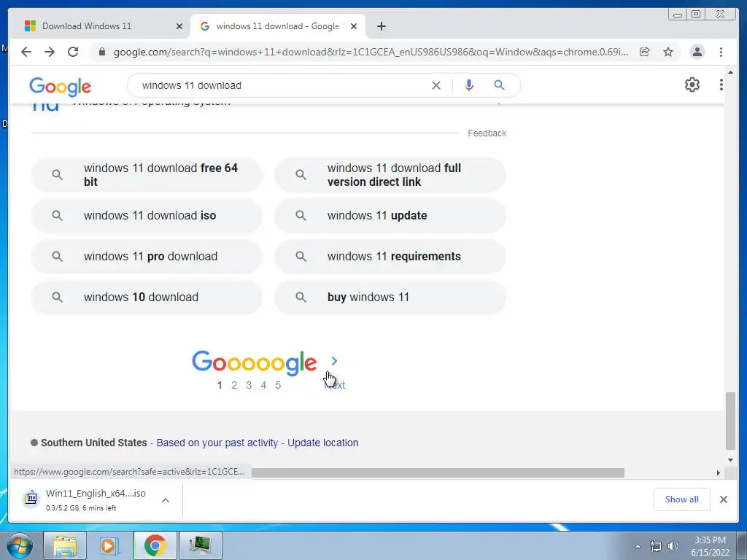
Task: Search windows 11 download full version direct link
Action: coord(390,175)
